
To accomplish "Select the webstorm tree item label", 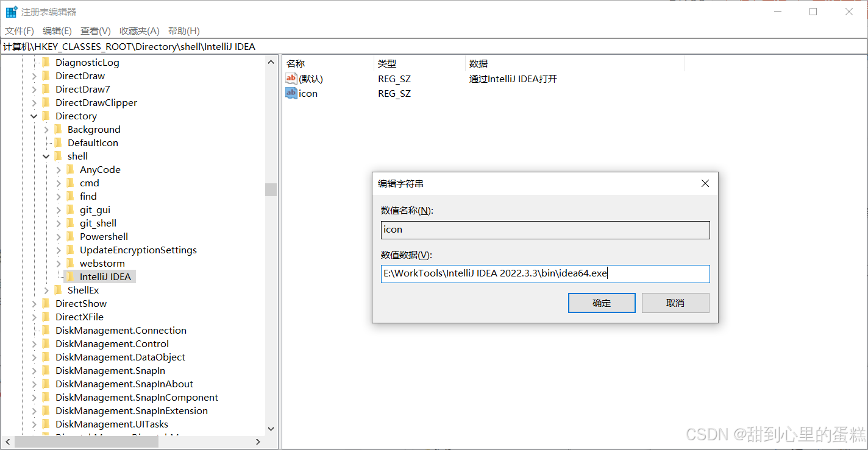I will point(102,263).
